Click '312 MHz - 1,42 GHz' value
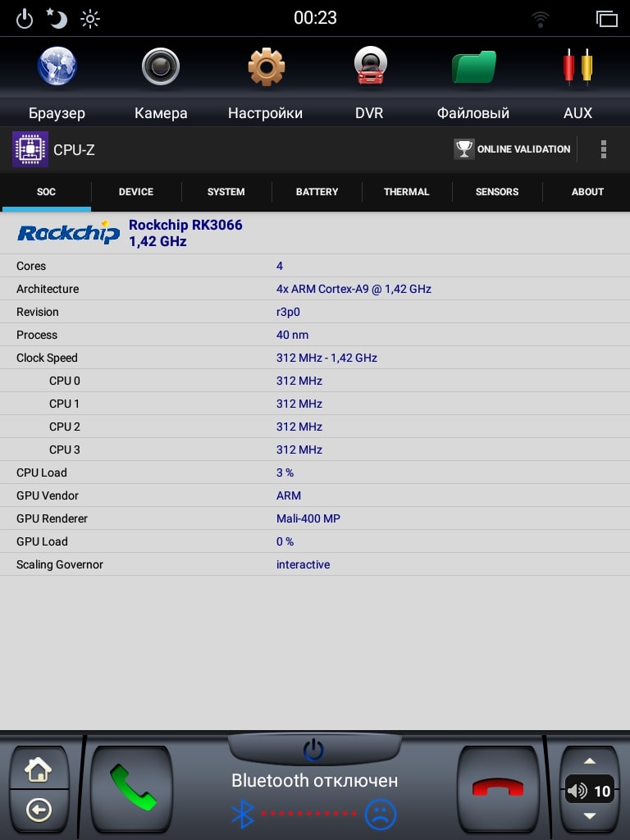This screenshot has height=840, width=630. [x=326, y=358]
